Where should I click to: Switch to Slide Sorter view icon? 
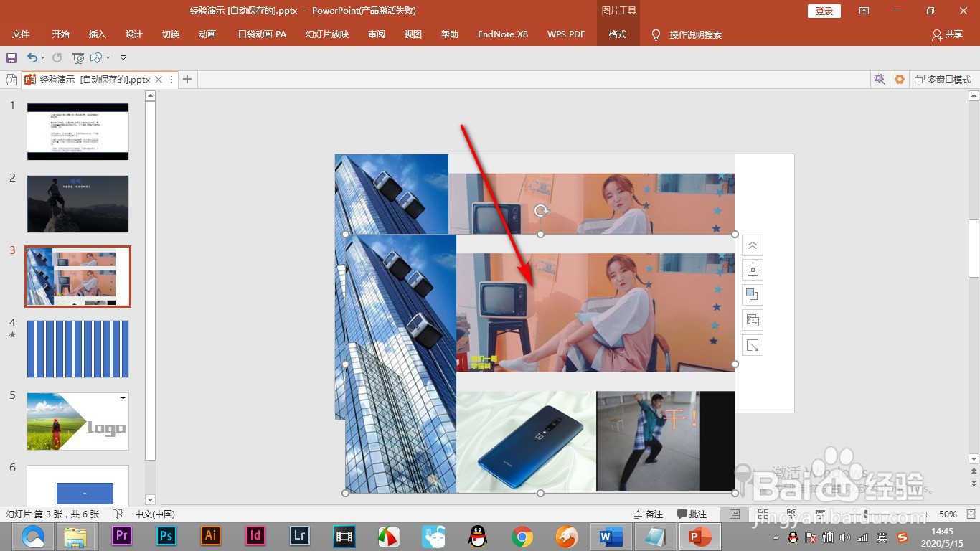pos(762,514)
